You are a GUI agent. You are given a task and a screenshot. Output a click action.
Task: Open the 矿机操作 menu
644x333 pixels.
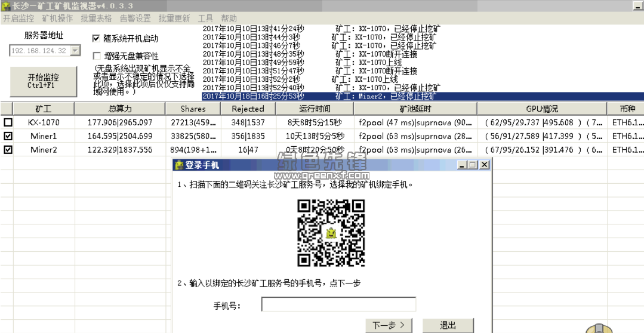(x=57, y=18)
